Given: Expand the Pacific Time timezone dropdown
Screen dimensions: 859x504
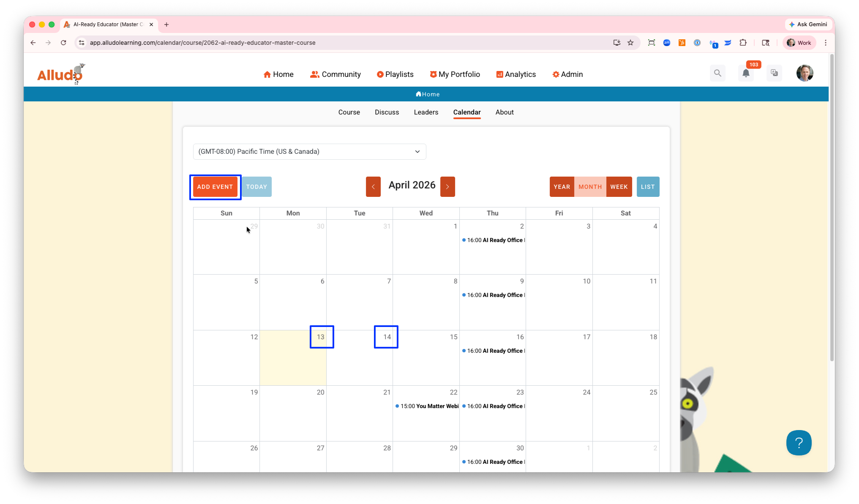Looking at the screenshot, I should (x=309, y=152).
